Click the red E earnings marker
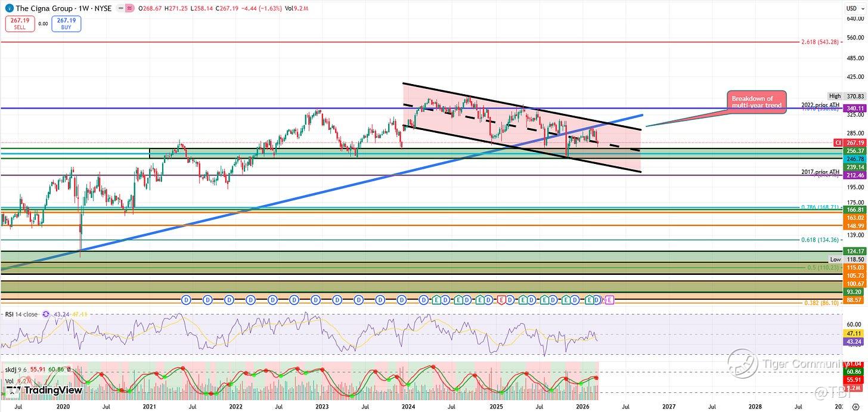Screen dimensions: 868x412 click(x=501, y=300)
